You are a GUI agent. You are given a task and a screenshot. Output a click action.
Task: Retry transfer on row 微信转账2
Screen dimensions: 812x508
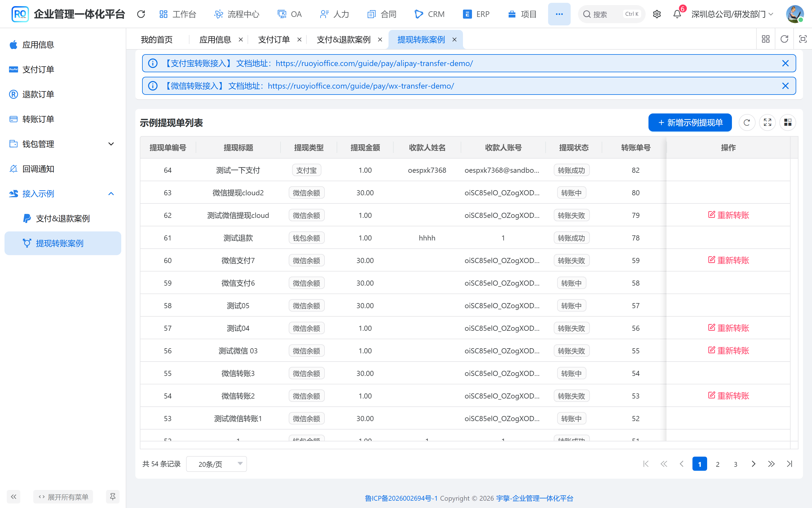(729, 396)
